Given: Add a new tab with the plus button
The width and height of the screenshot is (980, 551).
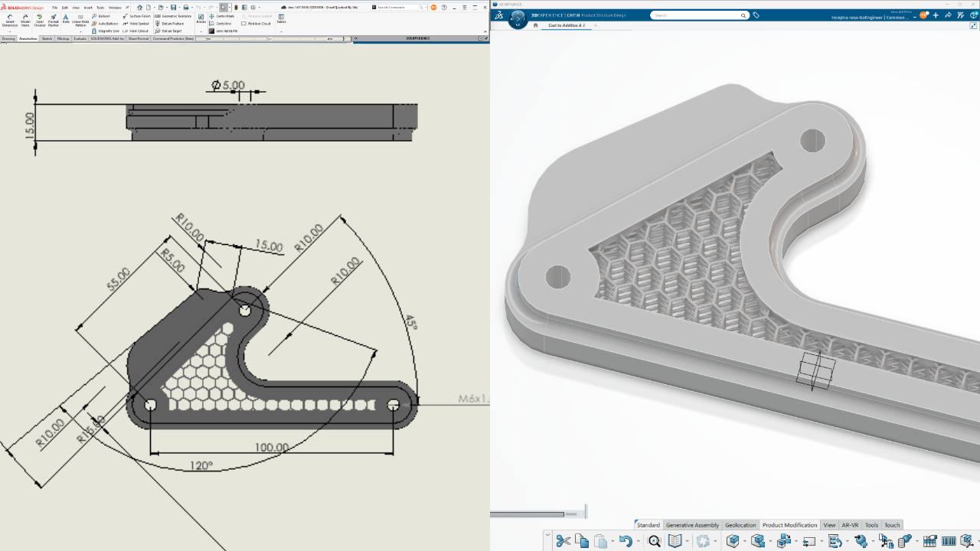Looking at the screenshot, I should tap(596, 25).
